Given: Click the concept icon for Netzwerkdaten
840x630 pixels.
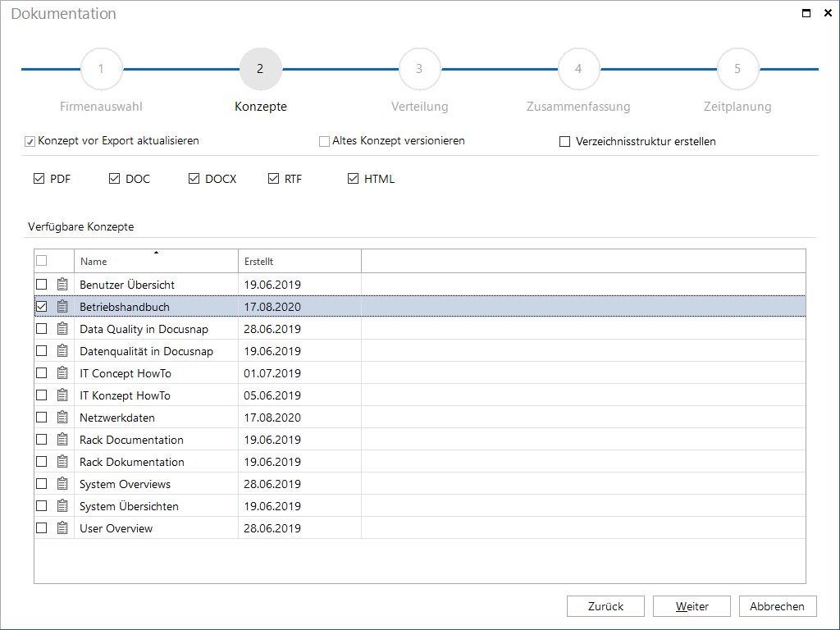Looking at the screenshot, I should point(62,418).
